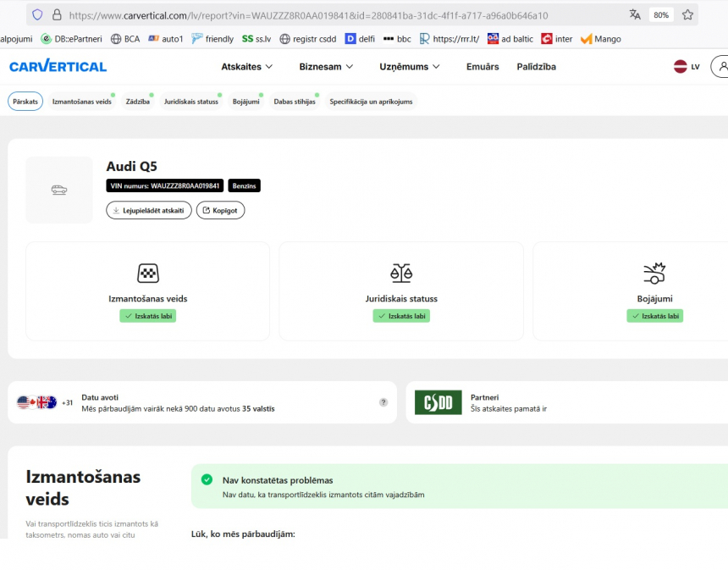Expand the Uzņēmums menu
This screenshot has width=728, height=570.
click(x=410, y=67)
